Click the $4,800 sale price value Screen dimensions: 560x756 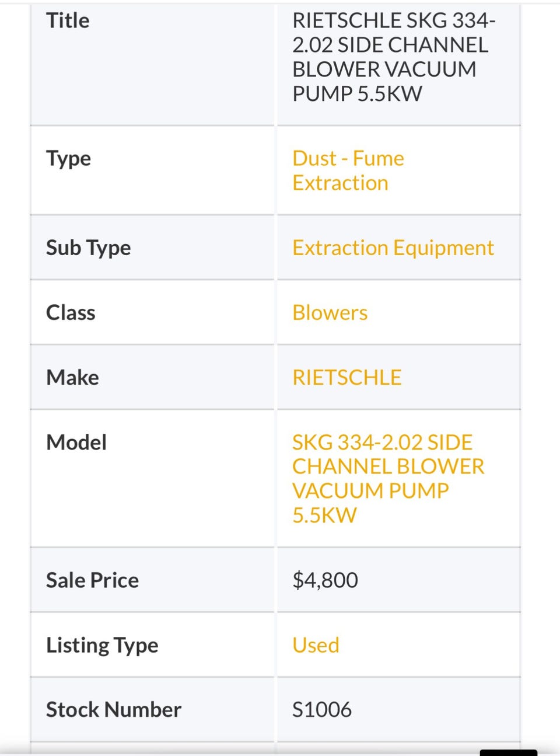pyautogui.click(x=325, y=580)
